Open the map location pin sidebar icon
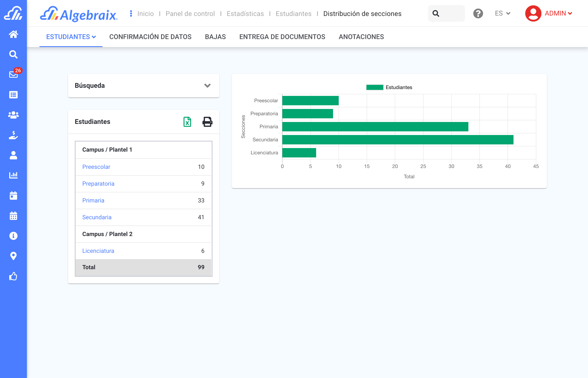The image size is (588, 378). point(13,256)
